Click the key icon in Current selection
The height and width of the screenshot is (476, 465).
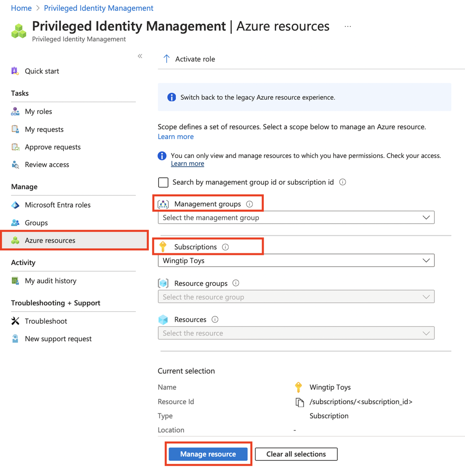click(x=298, y=387)
